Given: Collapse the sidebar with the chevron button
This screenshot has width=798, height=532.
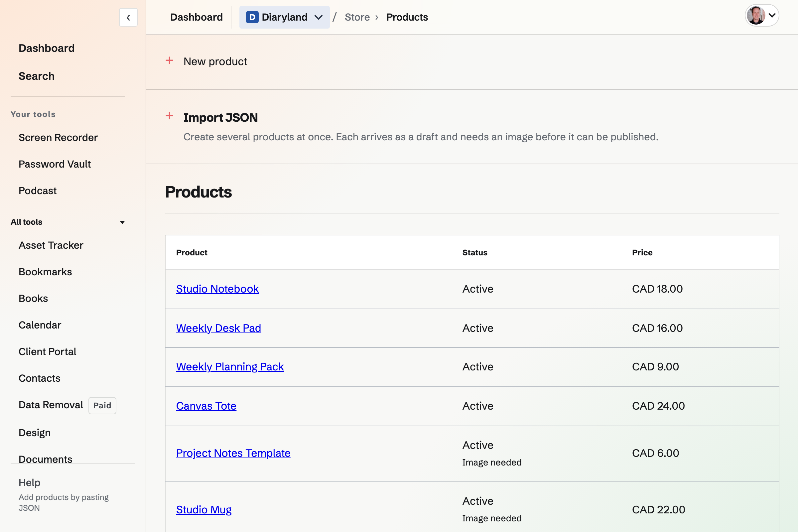Looking at the screenshot, I should click(128, 17).
